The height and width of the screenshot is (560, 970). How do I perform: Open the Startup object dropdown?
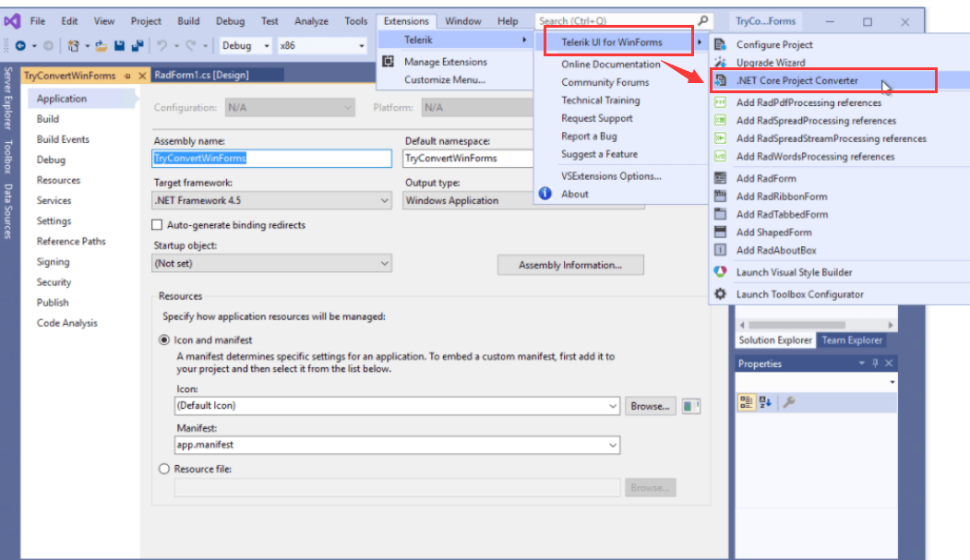click(271, 263)
